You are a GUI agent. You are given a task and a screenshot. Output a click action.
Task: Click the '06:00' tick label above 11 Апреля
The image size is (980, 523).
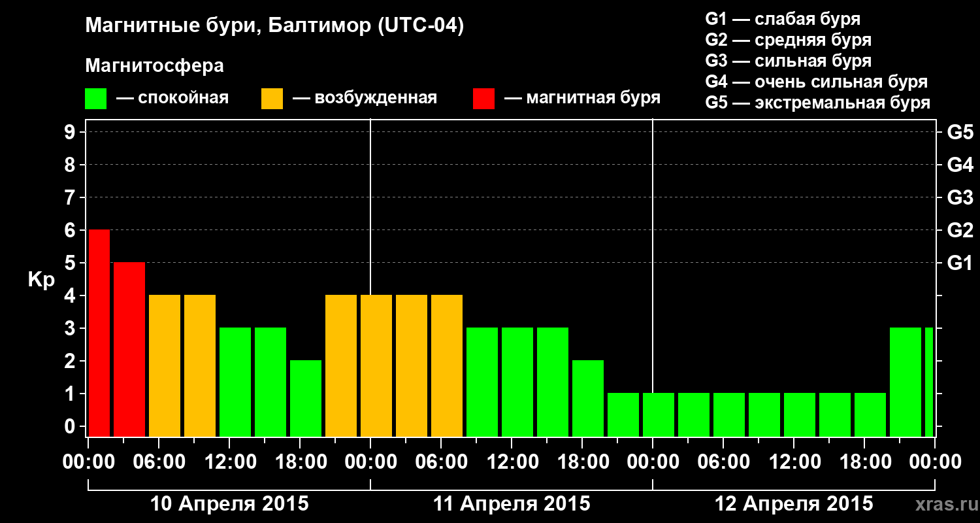[440, 462]
